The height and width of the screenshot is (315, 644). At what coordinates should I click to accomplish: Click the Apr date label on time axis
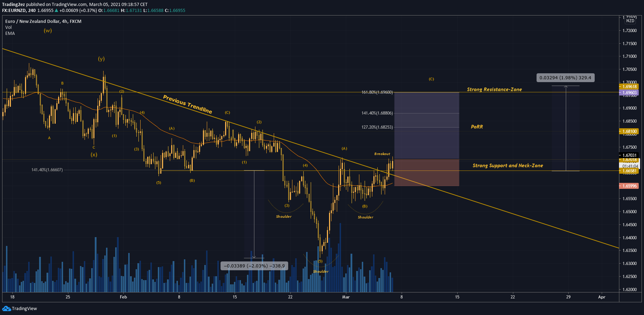602,297
